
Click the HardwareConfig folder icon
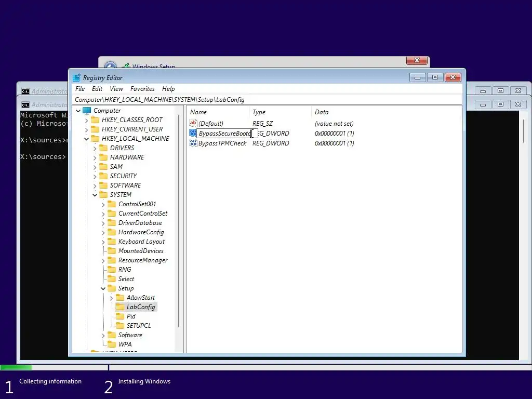112,232
